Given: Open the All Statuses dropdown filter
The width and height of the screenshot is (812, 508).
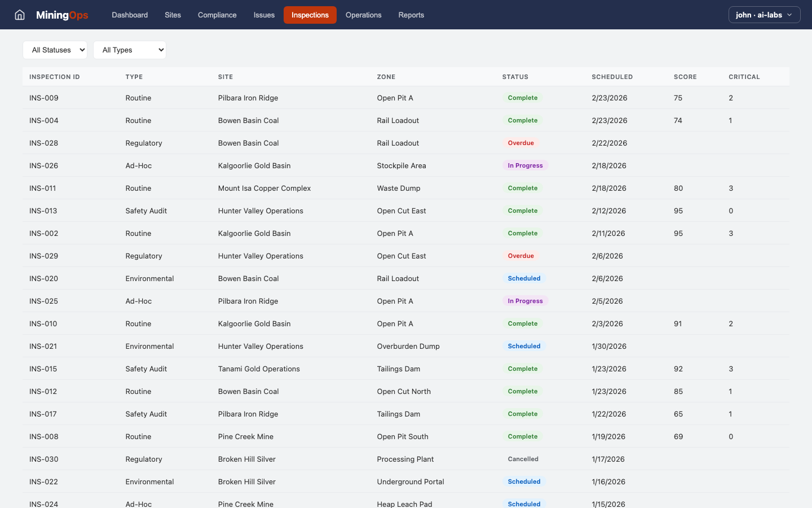Looking at the screenshot, I should pyautogui.click(x=55, y=50).
